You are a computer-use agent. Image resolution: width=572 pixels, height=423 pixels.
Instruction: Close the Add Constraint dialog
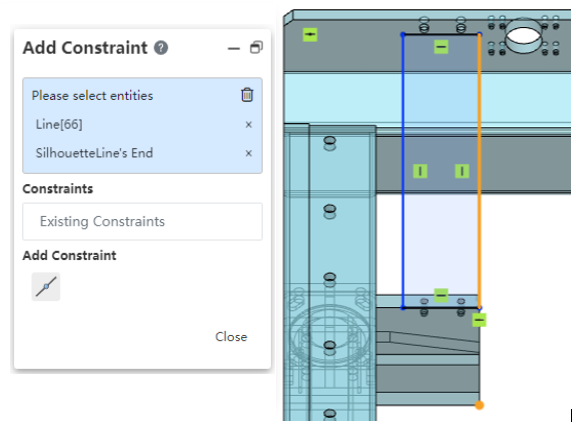(231, 337)
